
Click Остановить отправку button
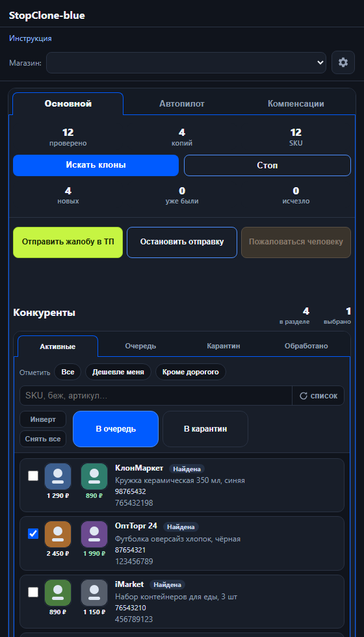(x=182, y=242)
